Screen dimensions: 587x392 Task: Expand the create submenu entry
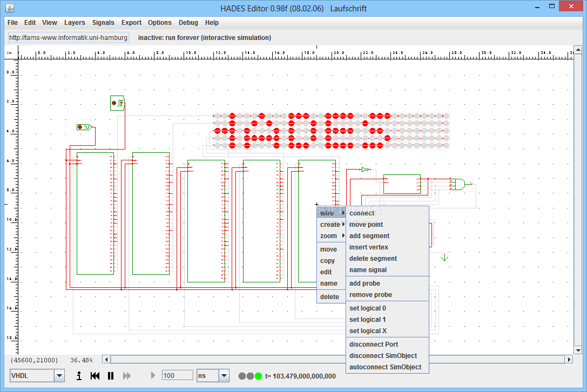[332, 224]
